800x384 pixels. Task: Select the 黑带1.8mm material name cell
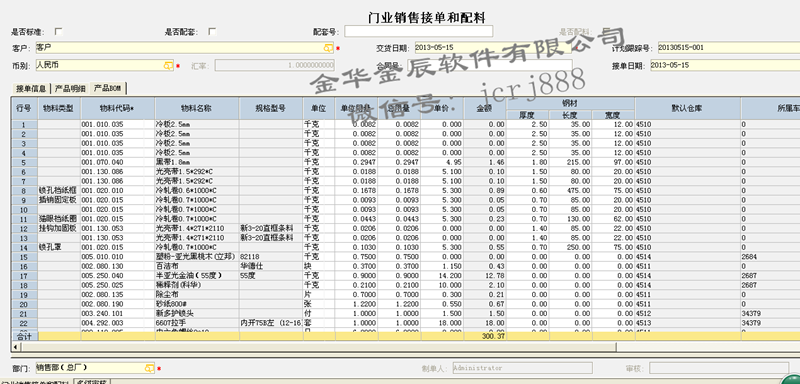(x=197, y=162)
